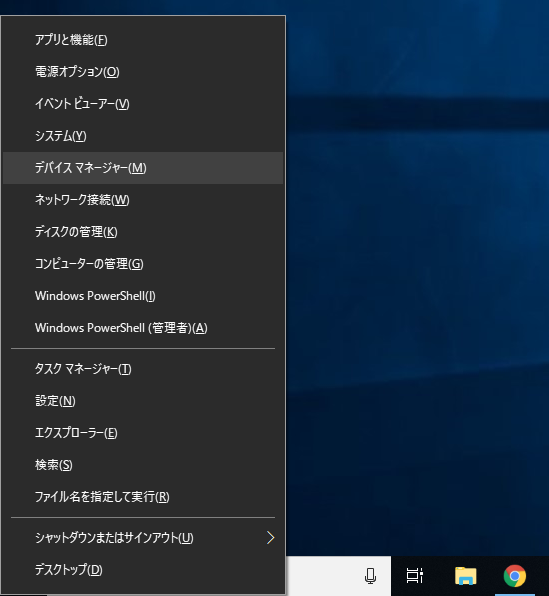Select ディスクの管理 entry

[143, 232]
